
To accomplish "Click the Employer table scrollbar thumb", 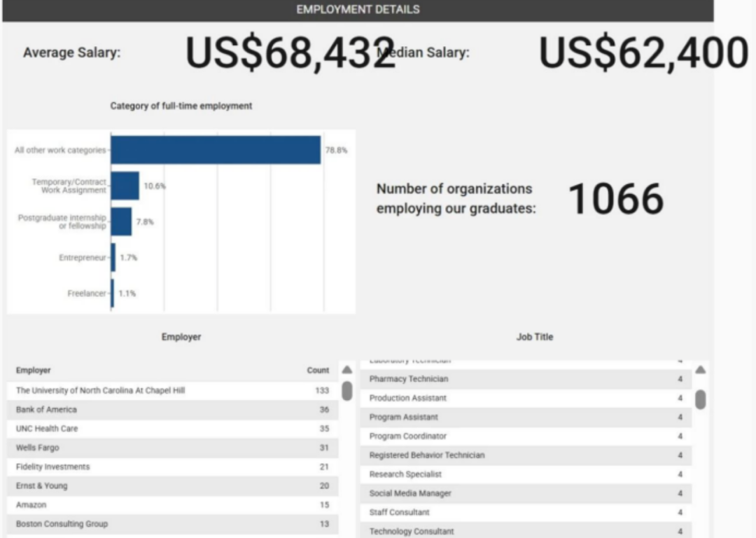I will point(346,391).
